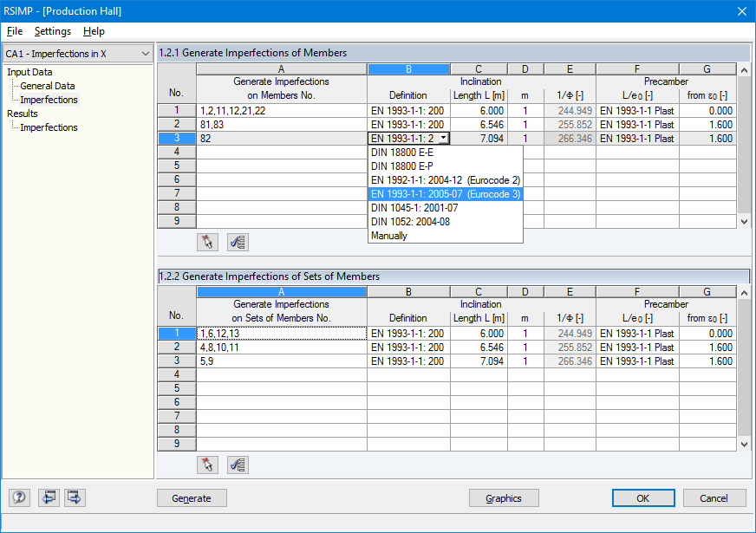Viewport: 756px width, 533px height.
Task: Click the checklist settings icon under table 1.2.1
Action: click(238, 242)
